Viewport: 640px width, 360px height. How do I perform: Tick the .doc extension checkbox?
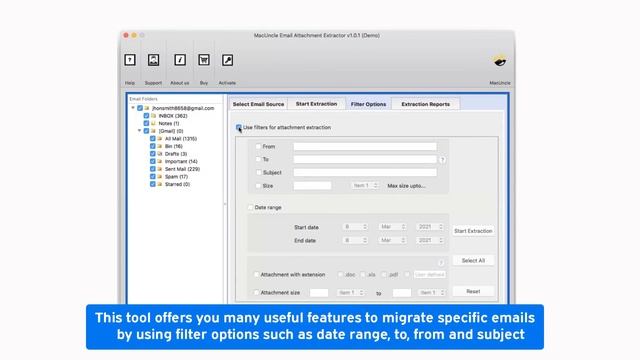[340, 275]
